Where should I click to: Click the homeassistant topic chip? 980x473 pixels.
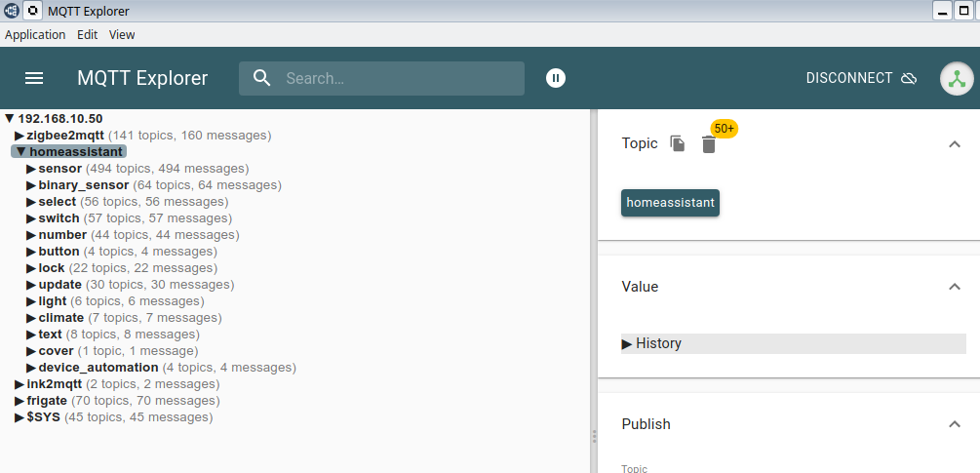coord(670,203)
